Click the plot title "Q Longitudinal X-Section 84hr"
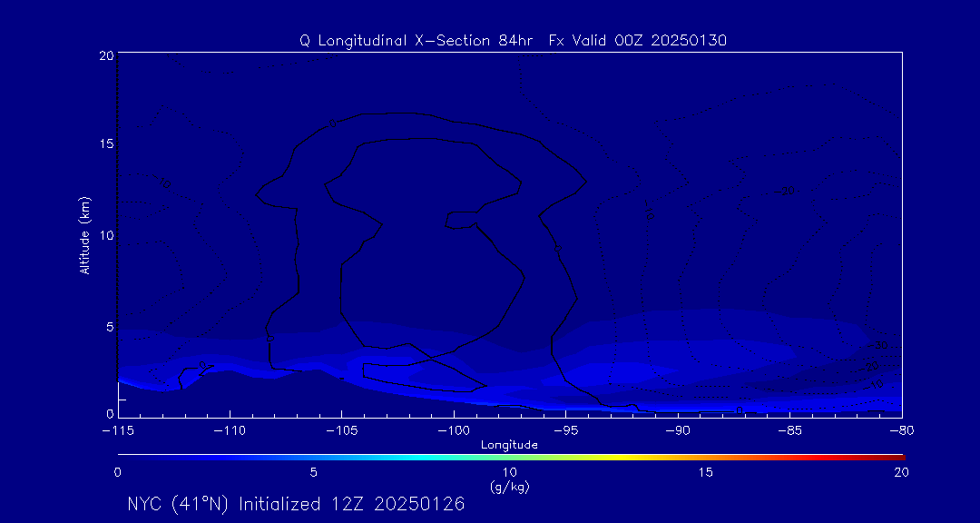Screen dimensions: 980x523 (416, 41)
